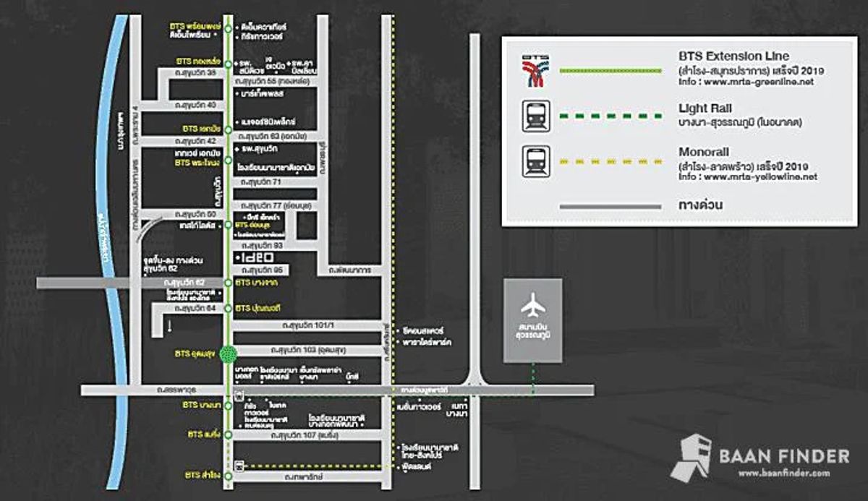Click the BTS logo in the legend
The height and width of the screenshot is (501, 868).
tap(536, 71)
